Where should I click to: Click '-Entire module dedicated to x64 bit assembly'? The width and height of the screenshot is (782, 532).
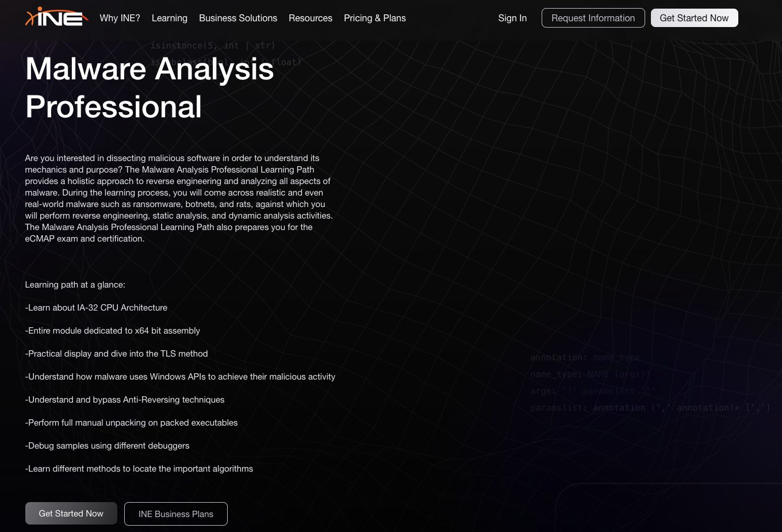coord(113,331)
